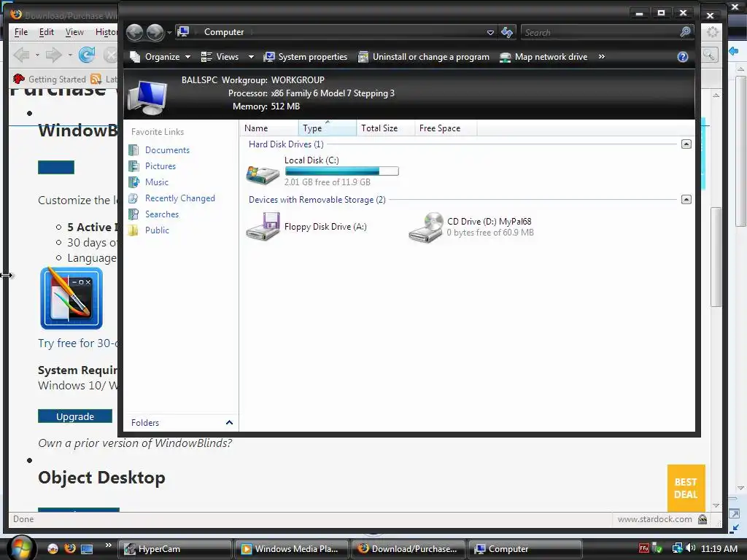Click the Firefox page vertical scrollbar thumb
Image resolution: width=747 pixels, height=560 pixels.
coord(716,257)
